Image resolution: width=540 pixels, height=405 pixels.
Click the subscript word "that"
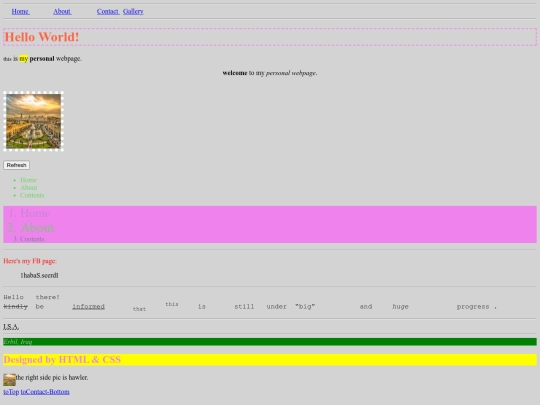[139, 309]
